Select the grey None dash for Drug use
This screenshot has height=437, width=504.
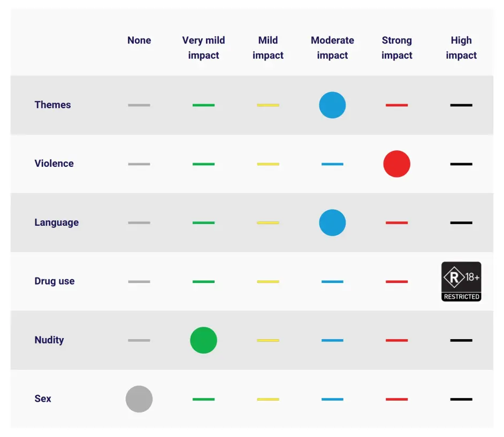[139, 282]
